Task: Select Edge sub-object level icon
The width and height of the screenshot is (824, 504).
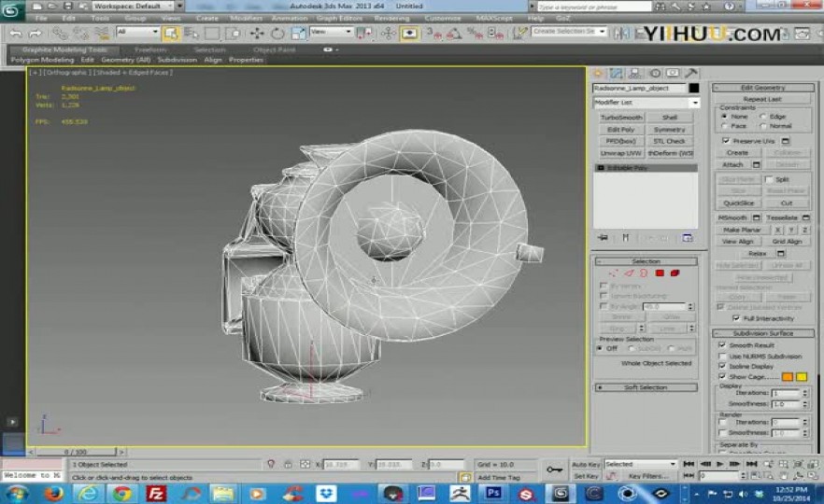Action: (x=629, y=273)
